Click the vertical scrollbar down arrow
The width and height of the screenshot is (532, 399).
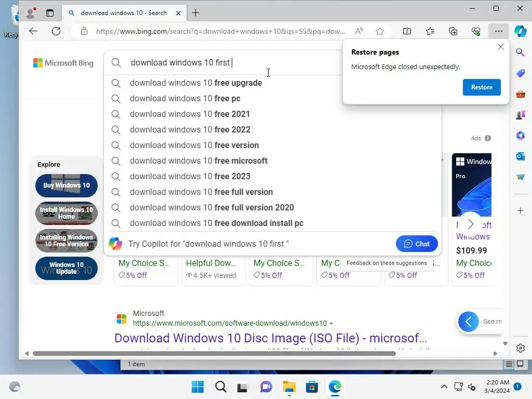(505, 343)
